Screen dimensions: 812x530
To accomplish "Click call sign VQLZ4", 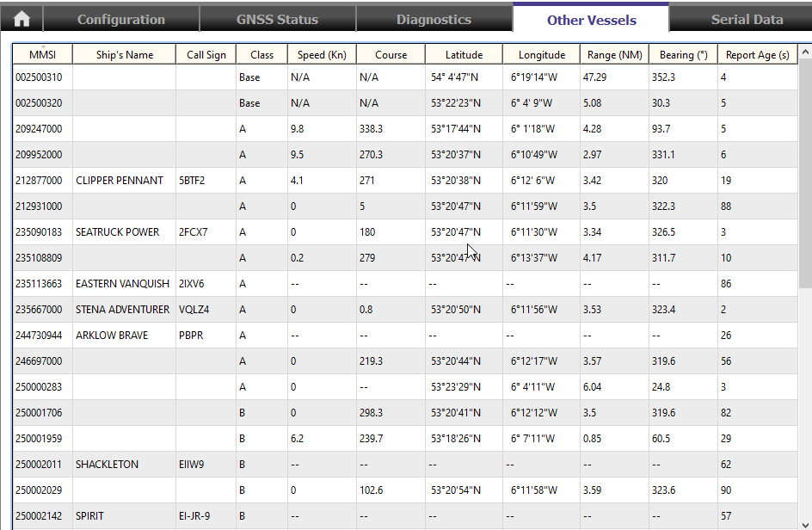I will tap(194, 310).
